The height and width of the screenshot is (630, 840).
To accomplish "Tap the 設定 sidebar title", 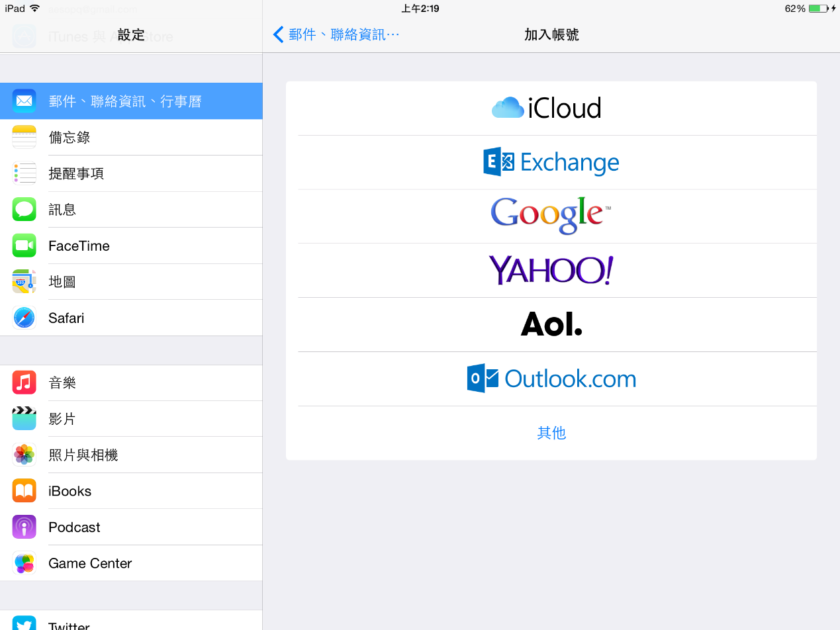I will click(131, 34).
